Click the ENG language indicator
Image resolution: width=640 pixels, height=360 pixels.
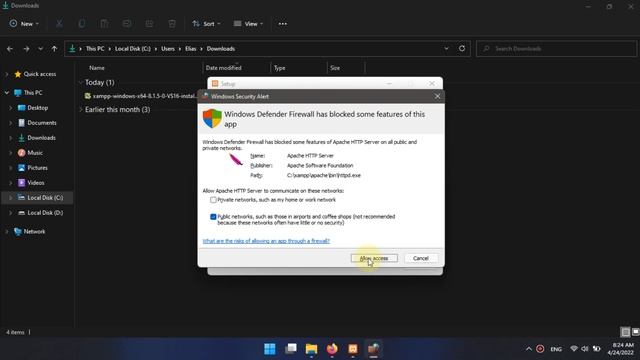556,349
